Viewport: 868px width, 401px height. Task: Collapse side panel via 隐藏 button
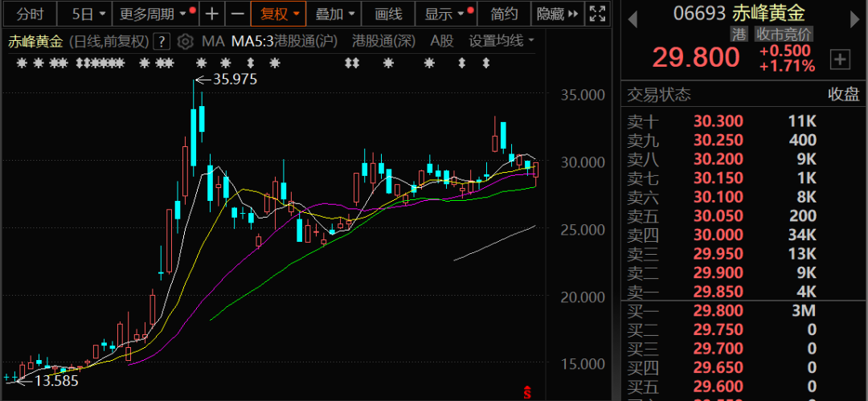tap(558, 14)
